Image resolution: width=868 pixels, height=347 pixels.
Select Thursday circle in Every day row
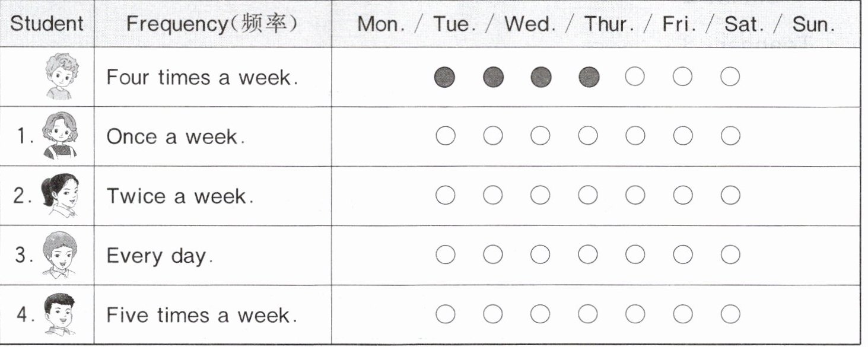587,255
